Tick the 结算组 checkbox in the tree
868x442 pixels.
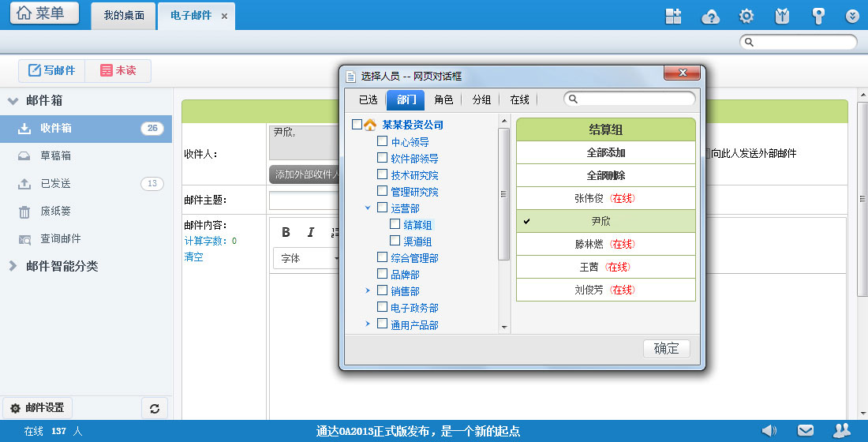tap(395, 224)
